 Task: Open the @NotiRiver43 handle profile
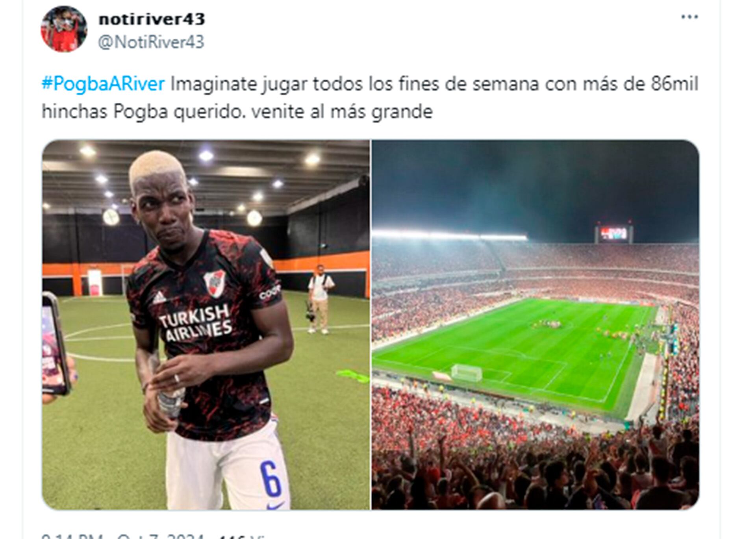pos(151,42)
